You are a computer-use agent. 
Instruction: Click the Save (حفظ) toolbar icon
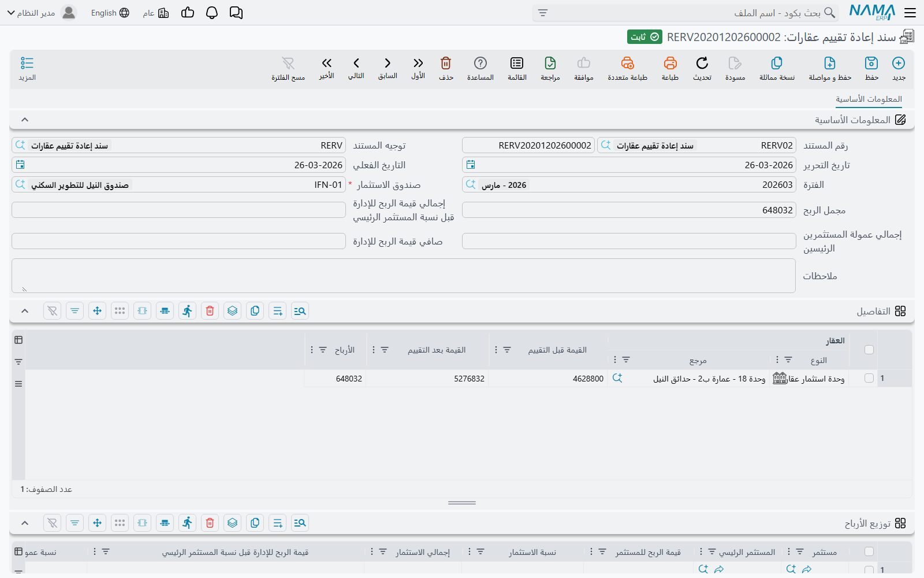click(x=871, y=63)
